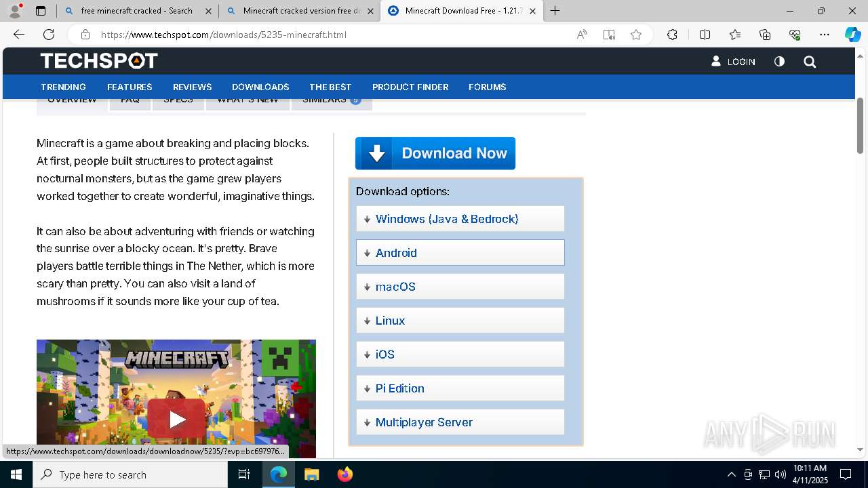Expand Windows (Java & Bedrock) download option
The width and height of the screenshot is (868, 488).
tap(460, 219)
